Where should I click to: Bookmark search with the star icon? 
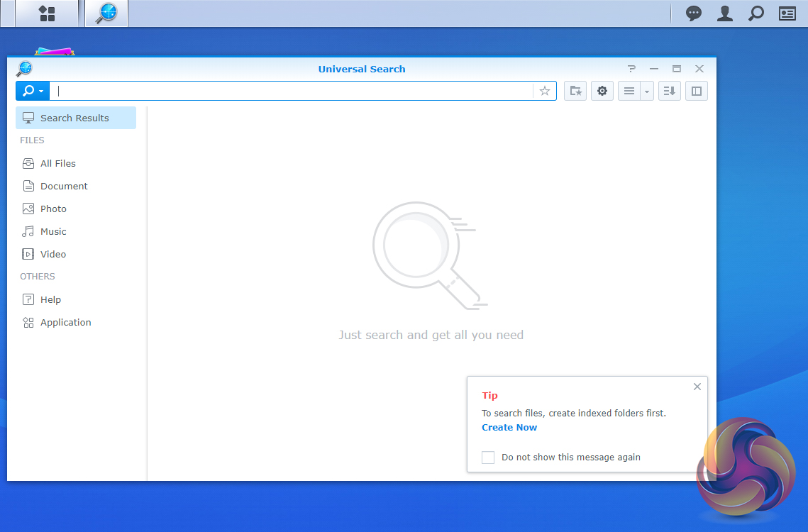coord(545,91)
